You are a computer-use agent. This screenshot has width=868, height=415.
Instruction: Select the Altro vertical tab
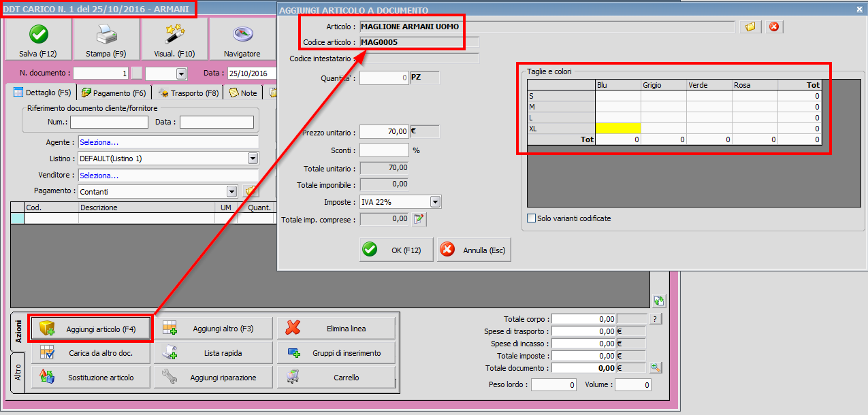pos(18,372)
